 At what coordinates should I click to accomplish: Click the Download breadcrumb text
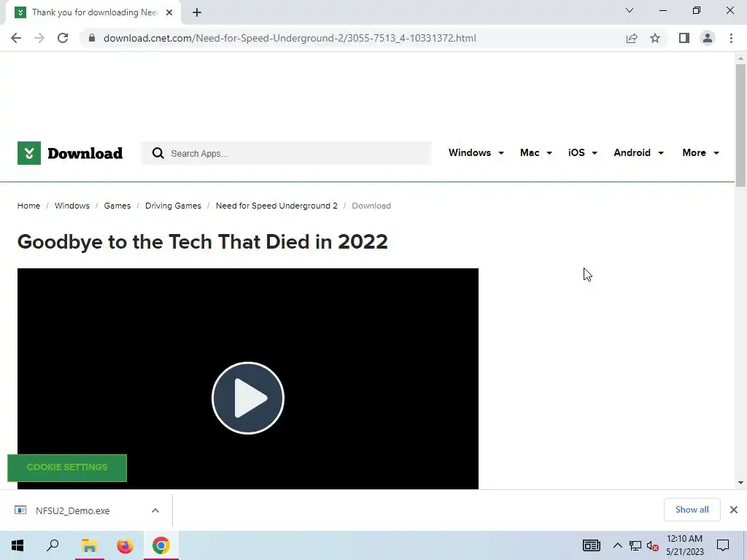[x=371, y=206]
